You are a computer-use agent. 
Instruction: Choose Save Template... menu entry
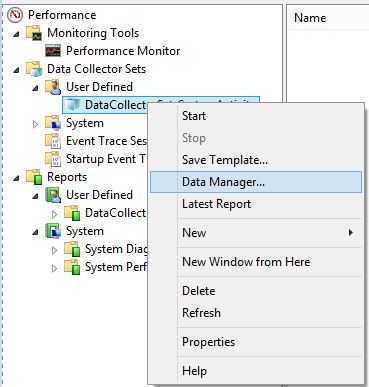click(225, 160)
